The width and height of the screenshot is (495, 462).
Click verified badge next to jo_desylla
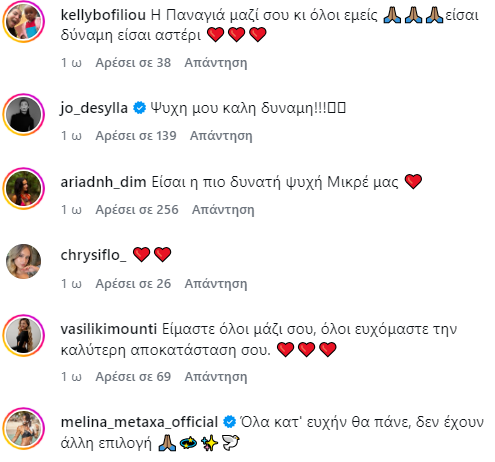tap(139, 108)
